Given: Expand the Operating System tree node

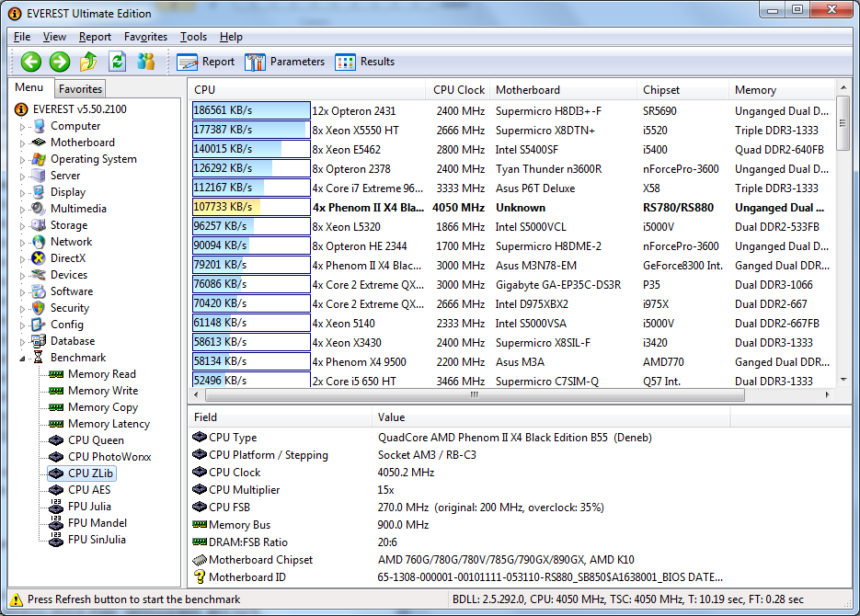Looking at the screenshot, I should (x=22, y=159).
